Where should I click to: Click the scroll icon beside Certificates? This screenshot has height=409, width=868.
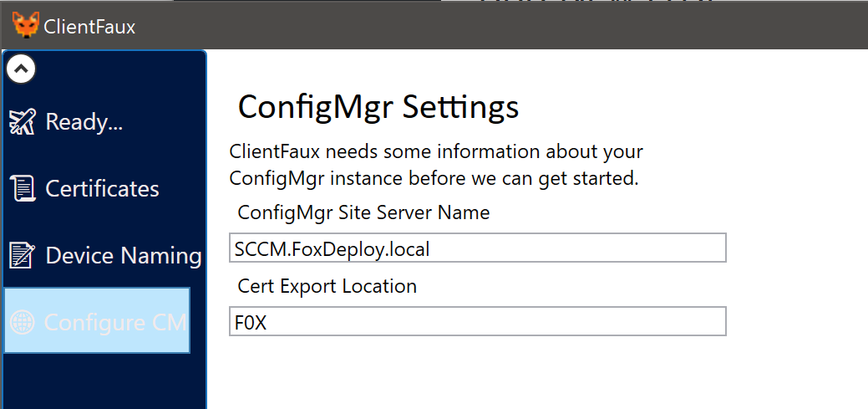(x=23, y=188)
